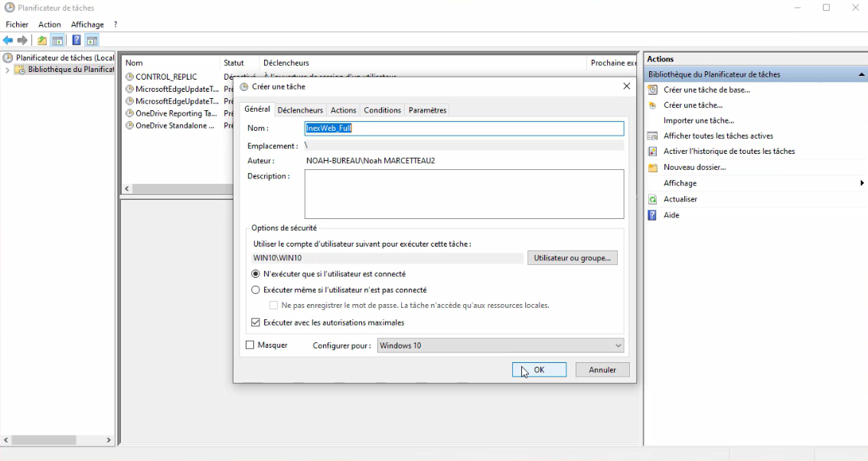Switch to the 'Déclencheurs' tab
Image resolution: width=868 pixels, height=461 pixels.
300,110
